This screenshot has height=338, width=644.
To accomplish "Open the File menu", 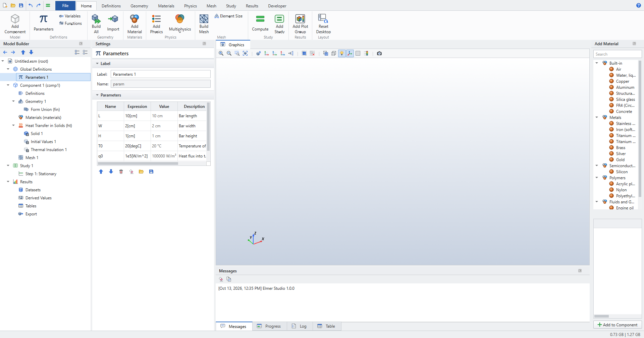I will 65,6.
